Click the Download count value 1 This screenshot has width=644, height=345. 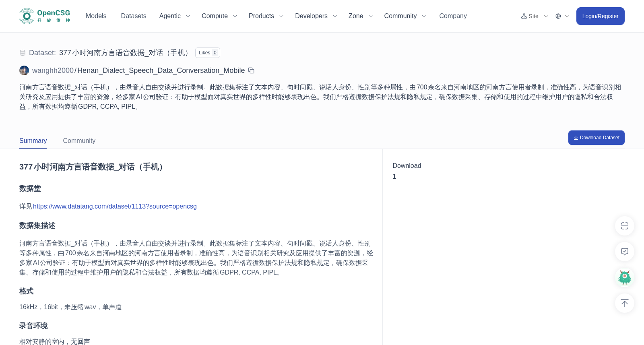pyautogui.click(x=394, y=176)
